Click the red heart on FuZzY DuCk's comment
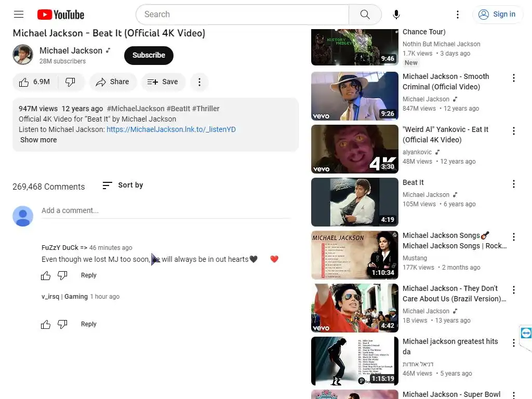Image resolution: width=532 pixels, height=399 pixels. (274, 259)
